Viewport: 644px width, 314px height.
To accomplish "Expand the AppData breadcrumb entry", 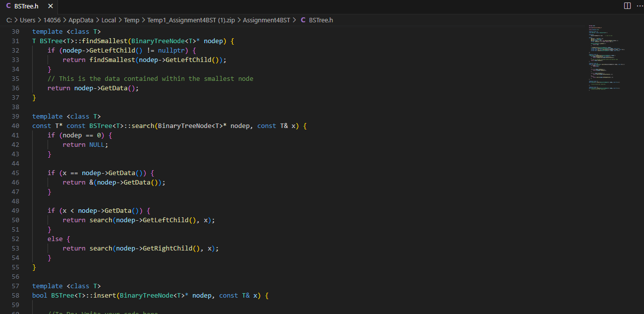I will (x=81, y=20).
